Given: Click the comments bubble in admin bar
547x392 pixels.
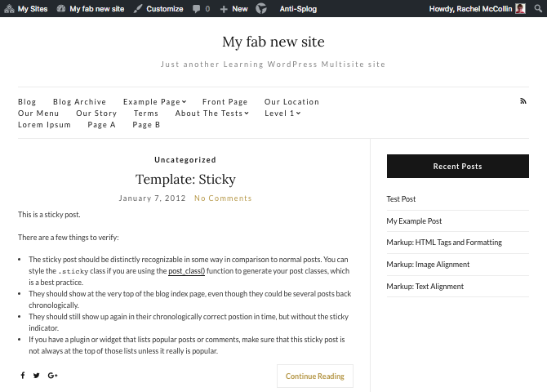Looking at the screenshot, I should (x=201, y=9).
